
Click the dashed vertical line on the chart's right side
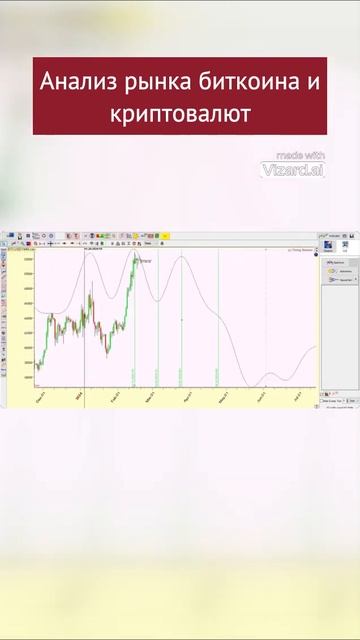pos(266,318)
